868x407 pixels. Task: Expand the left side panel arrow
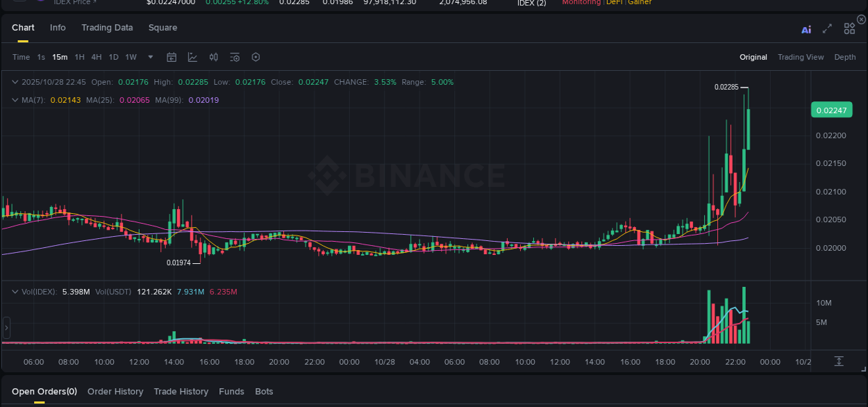[6, 327]
